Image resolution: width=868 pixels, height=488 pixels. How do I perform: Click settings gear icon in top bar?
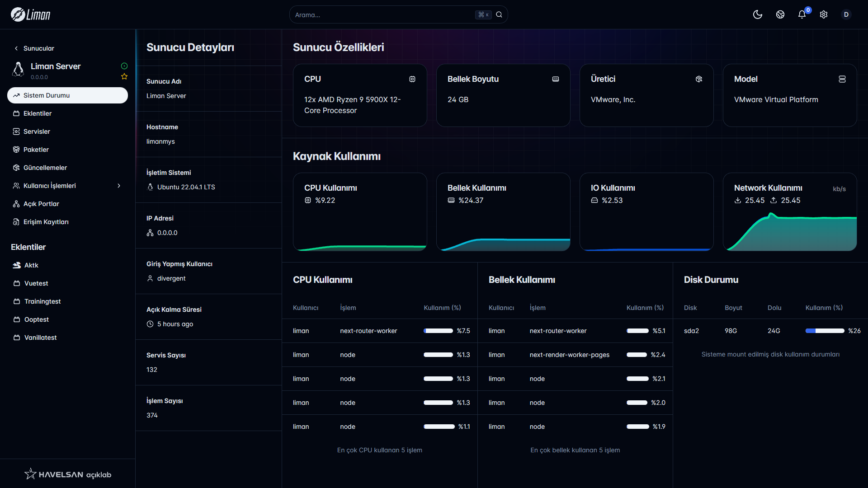coord(824,14)
